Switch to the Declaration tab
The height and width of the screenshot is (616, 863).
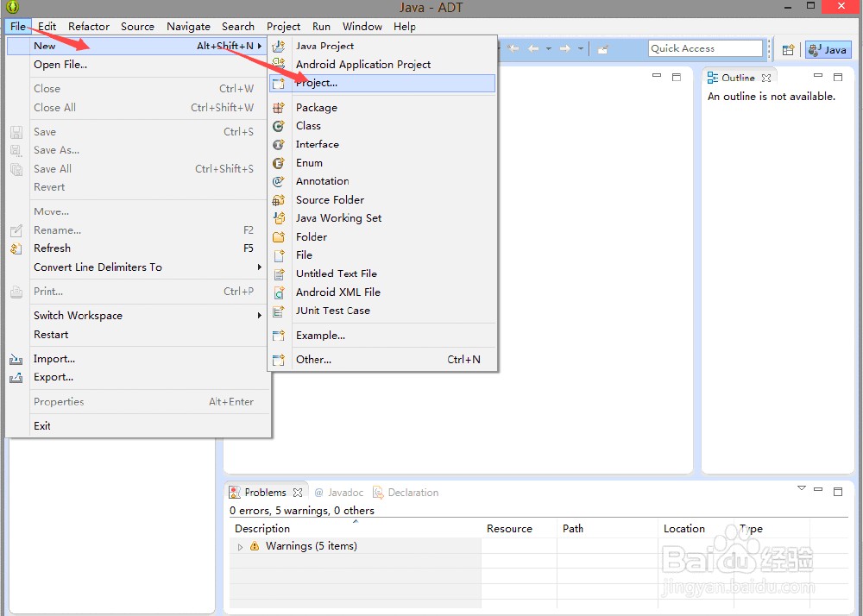tap(406, 493)
